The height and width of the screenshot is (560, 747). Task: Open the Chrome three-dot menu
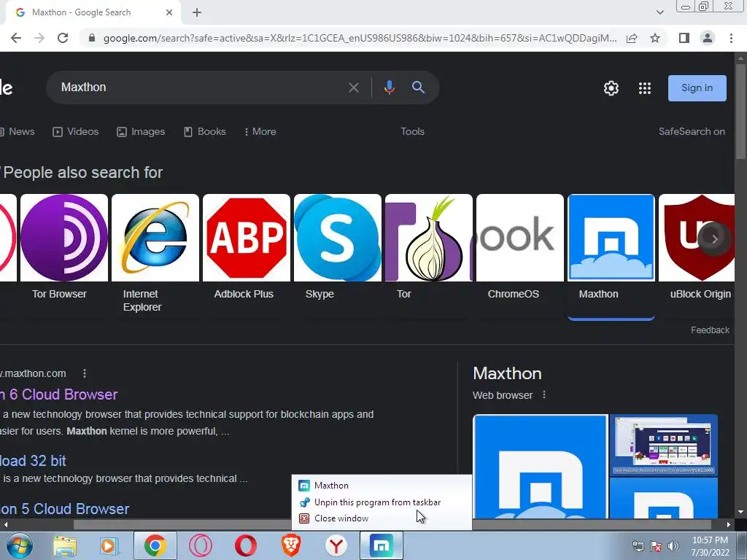pyautogui.click(x=731, y=38)
